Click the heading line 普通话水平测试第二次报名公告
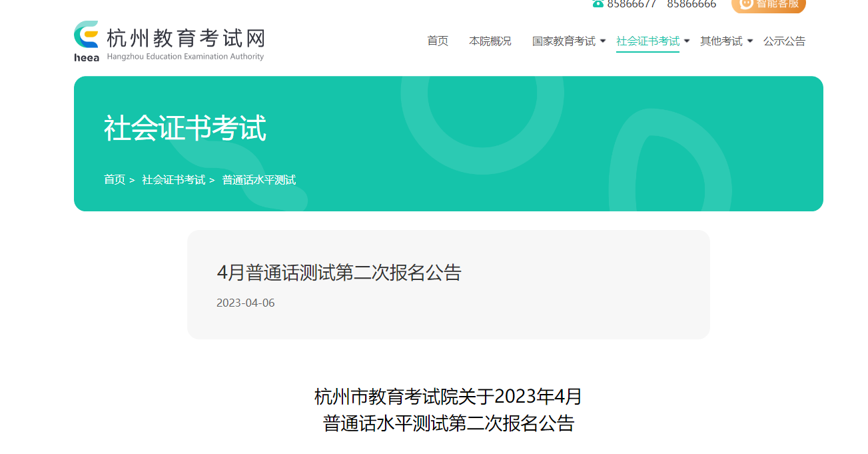Viewport: 868px width, 454px height. 448,423
